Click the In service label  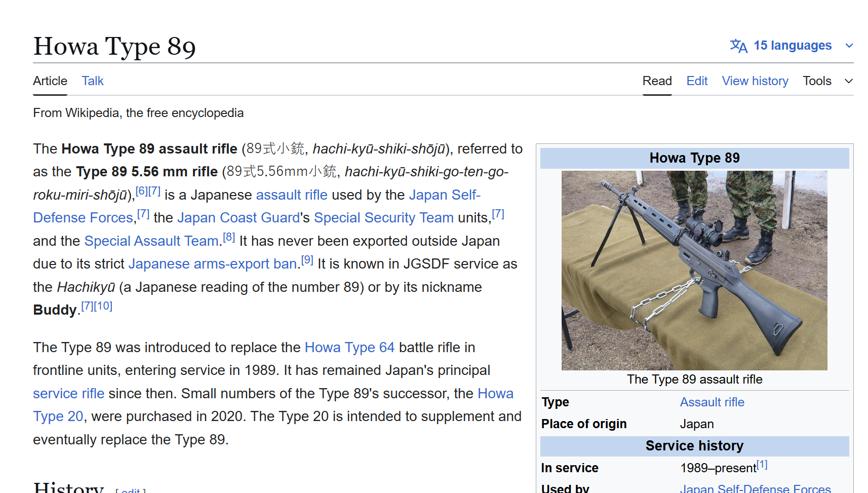coord(570,468)
